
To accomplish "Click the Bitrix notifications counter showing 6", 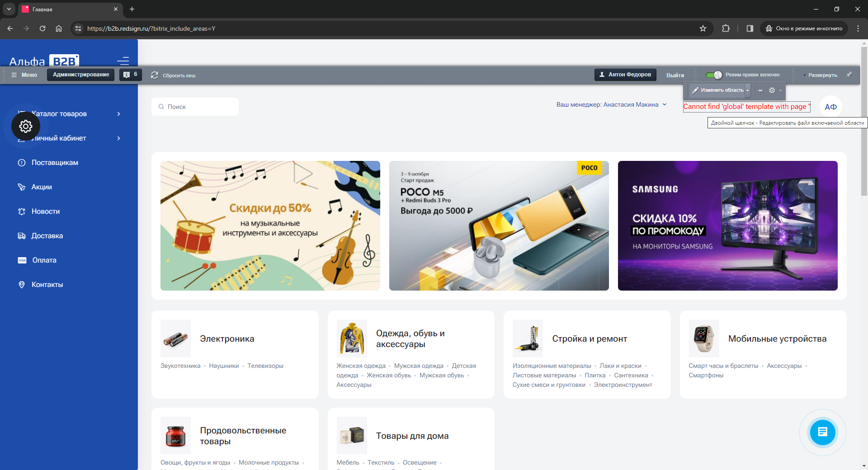I will click(x=131, y=75).
